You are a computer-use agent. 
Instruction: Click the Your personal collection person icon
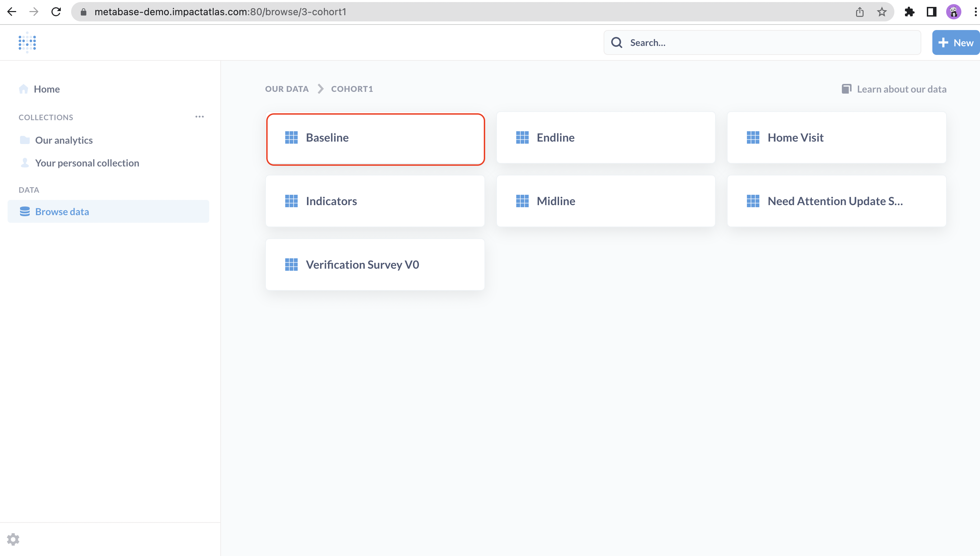(25, 163)
